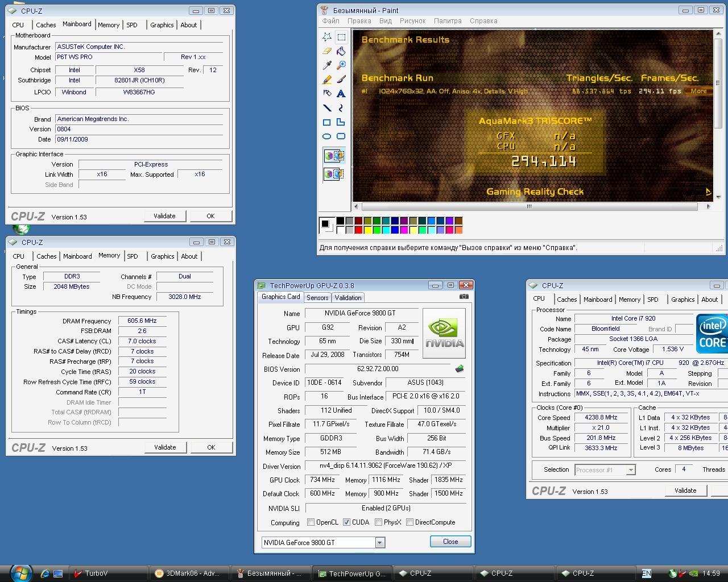Viewport: 728px width, 582px height.
Task: Open the GPU selection dropdown in GPU-Z
Action: [x=379, y=543]
